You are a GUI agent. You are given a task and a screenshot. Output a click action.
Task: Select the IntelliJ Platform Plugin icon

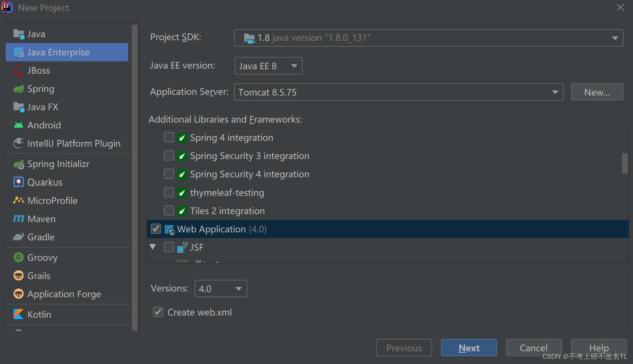[19, 143]
